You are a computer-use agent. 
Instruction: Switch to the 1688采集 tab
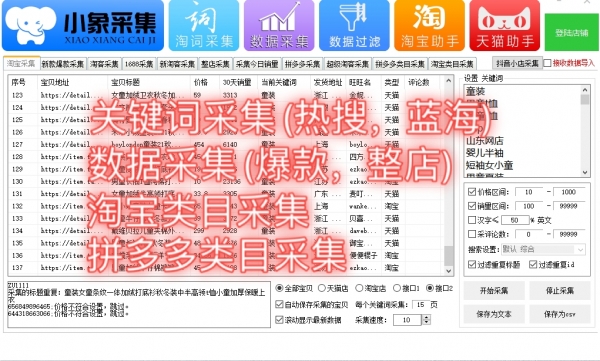pyautogui.click(x=139, y=64)
